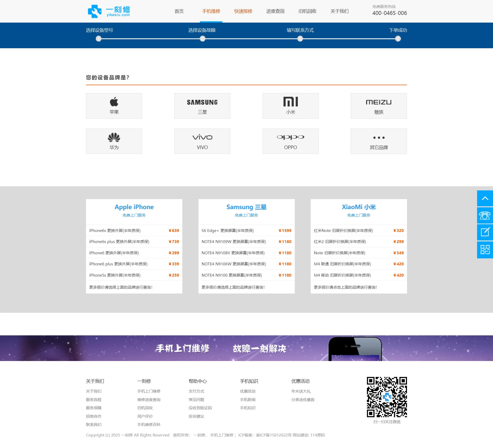
Task: Click step 2 选择设备故障 on the progress bar
Action: point(202,39)
